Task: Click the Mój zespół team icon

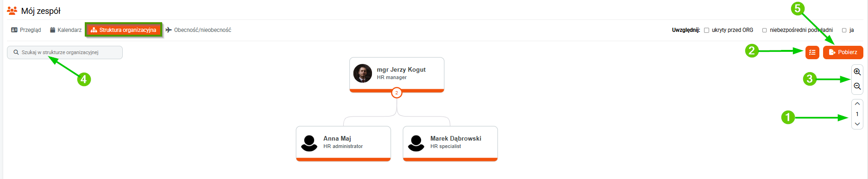Action: 12,10
